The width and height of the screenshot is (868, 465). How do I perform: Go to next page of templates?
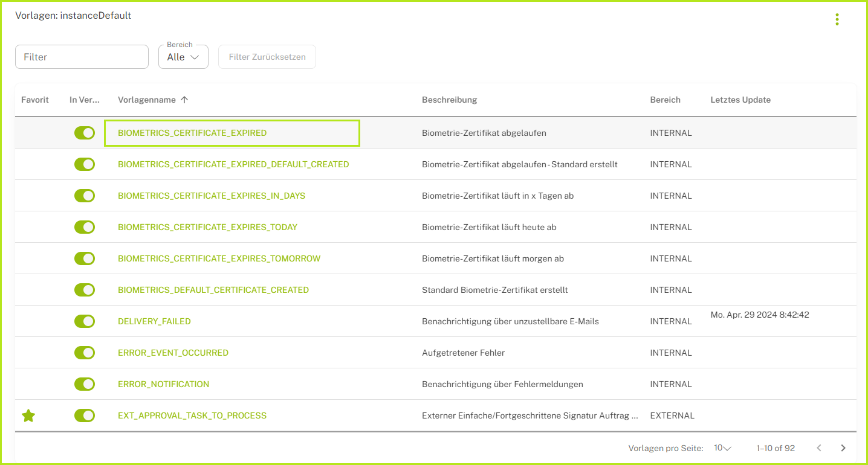(x=843, y=448)
